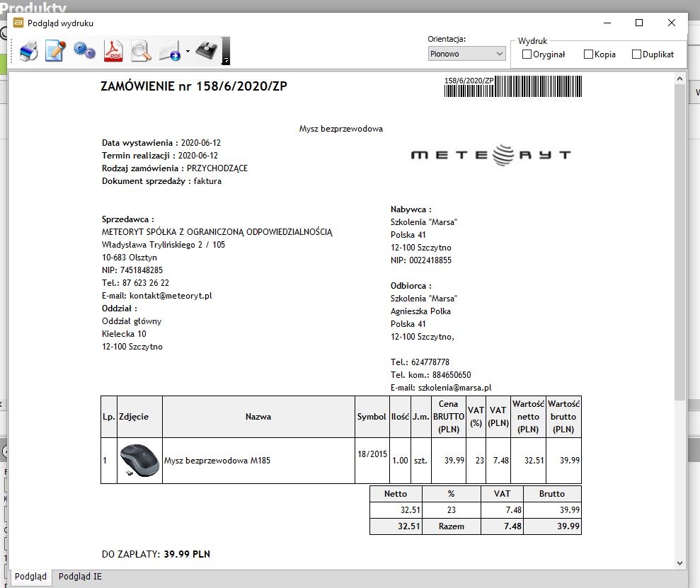Expand the toolbar overflow arrow
The width and height of the screenshot is (700, 588).
point(226,51)
